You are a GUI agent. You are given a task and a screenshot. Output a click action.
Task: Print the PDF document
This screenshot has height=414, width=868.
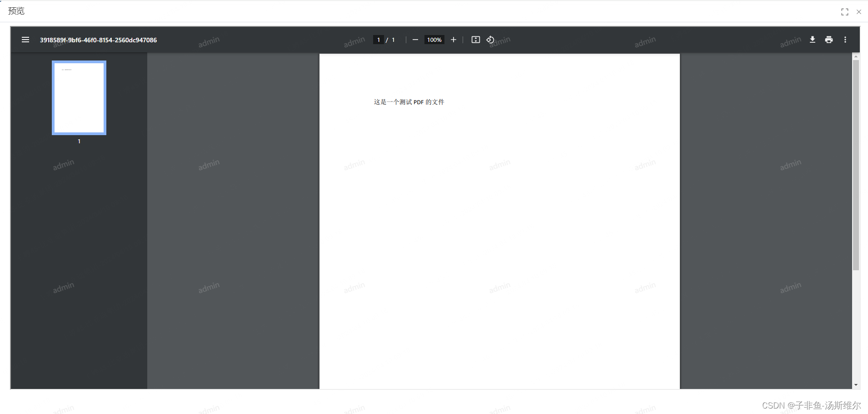(828, 40)
